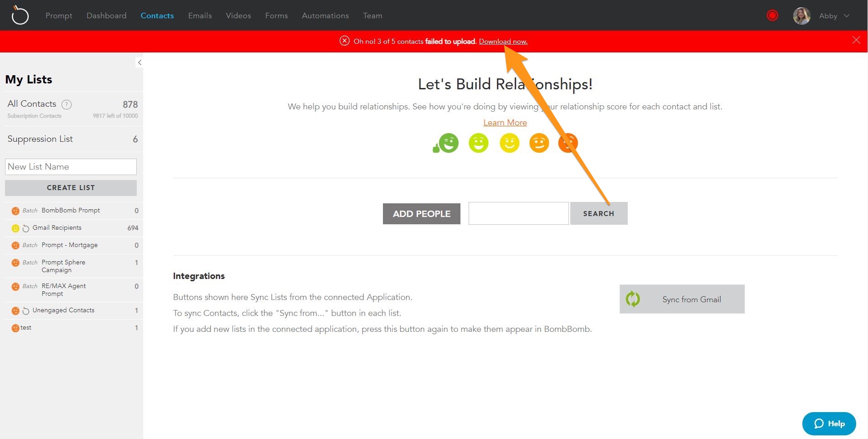Select the orange smiley face
Image resolution: width=868 pixels, height=439 pixels.
tap(539, 143)
